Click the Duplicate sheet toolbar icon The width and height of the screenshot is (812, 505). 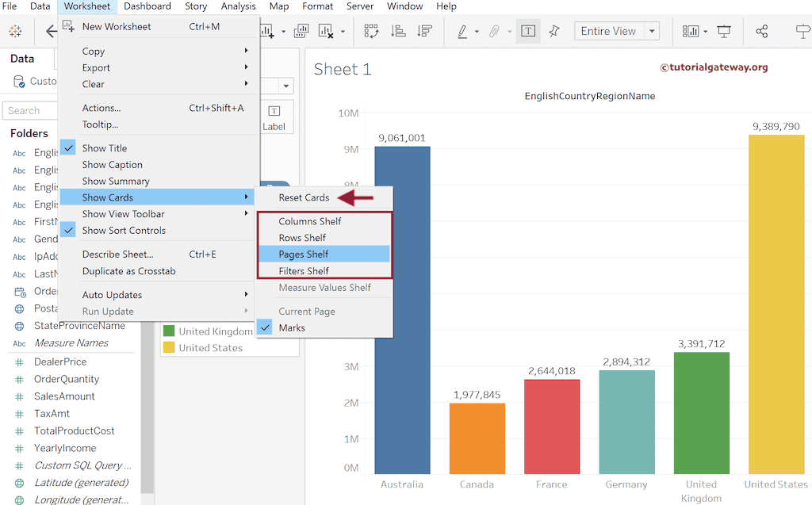(x=301, y=32)
